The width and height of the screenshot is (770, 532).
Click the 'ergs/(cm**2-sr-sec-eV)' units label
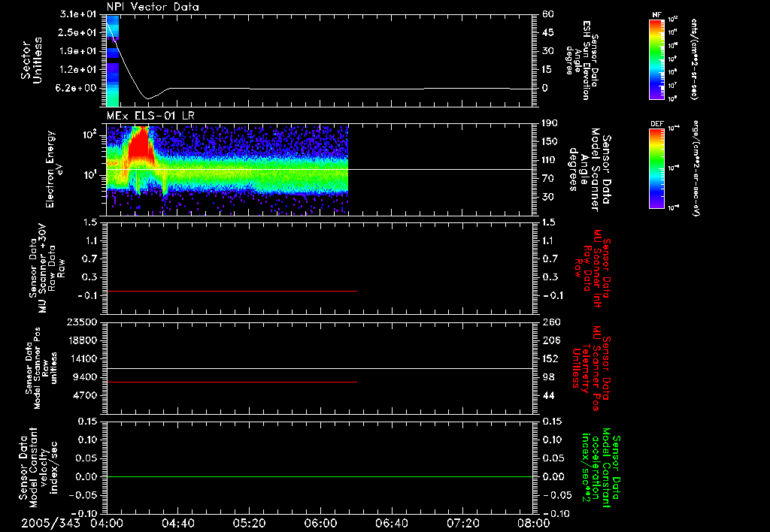pos(695,168)
